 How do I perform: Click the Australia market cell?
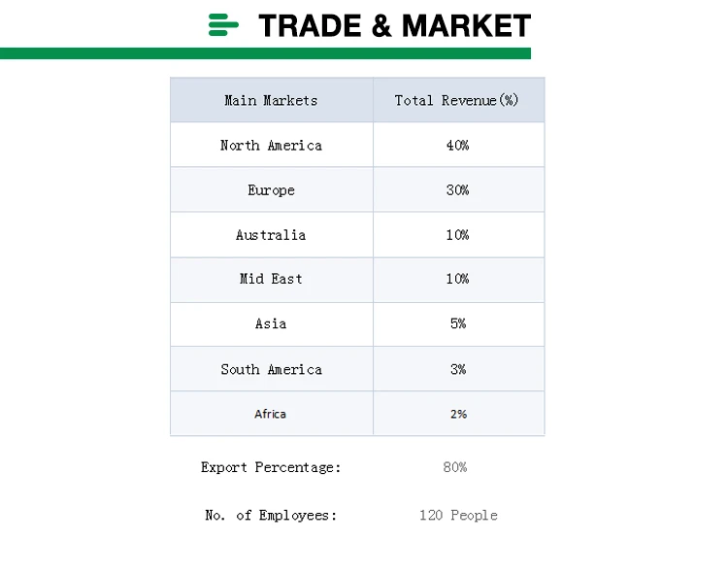click(x=271, y=235)
